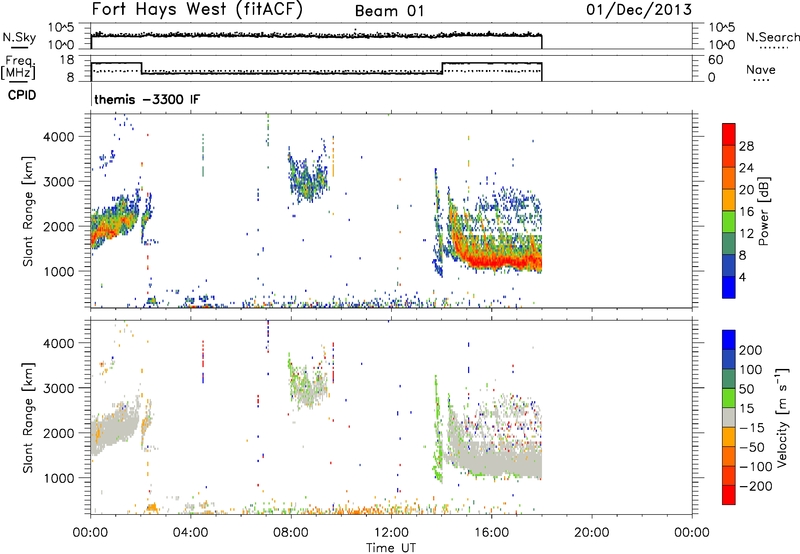Click the "1000" range tick of velocity panel
Image resolution: width=800 pixels, height=554 pixels.
[59, 478]
